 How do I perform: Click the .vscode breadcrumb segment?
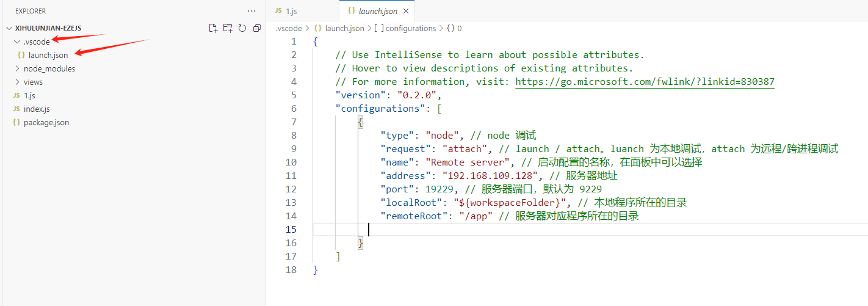pyautogui.click(x=288, y=28)
